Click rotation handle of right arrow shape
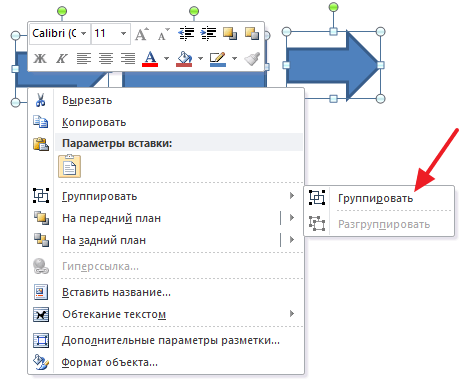 click(x=333, y=7)
